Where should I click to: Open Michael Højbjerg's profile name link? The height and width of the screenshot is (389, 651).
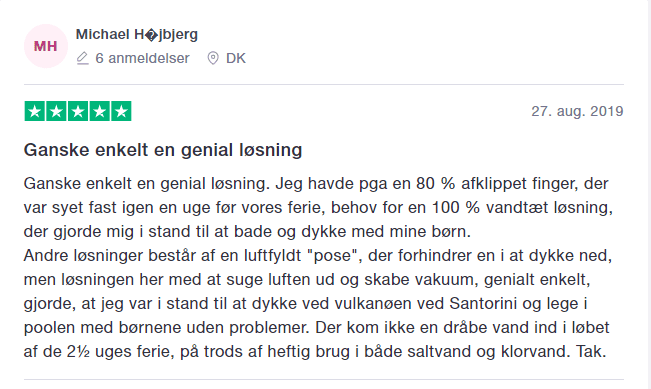point(137,34)
